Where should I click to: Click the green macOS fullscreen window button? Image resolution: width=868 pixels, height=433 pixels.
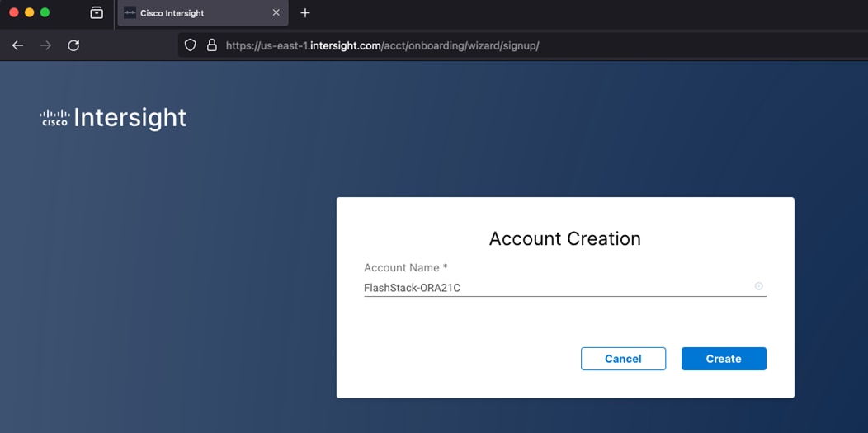tap(45, 12)
